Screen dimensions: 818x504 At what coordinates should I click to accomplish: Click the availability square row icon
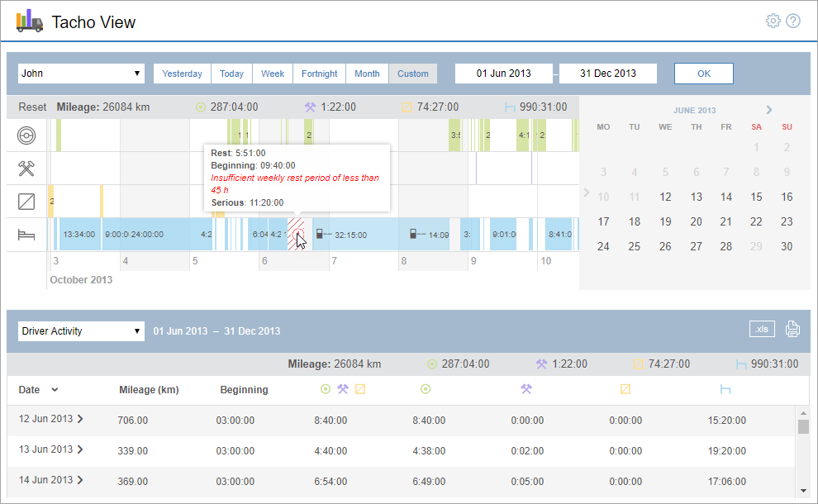click(26, 202)
